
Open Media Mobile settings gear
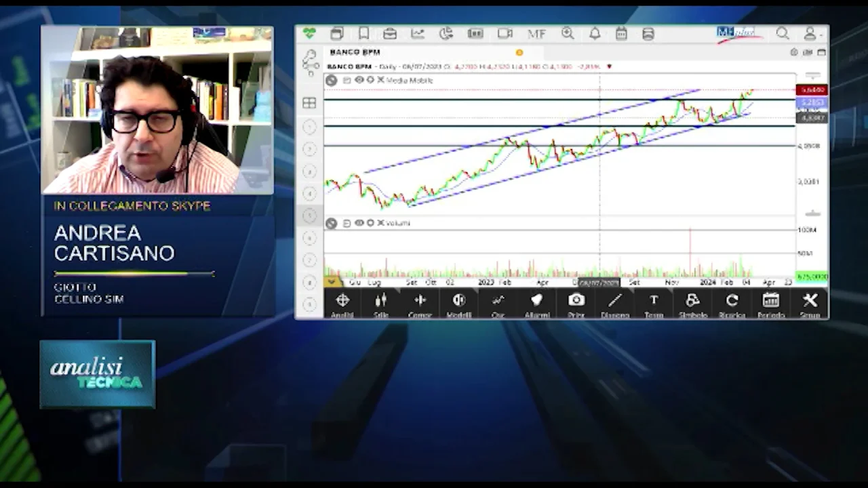pos(370,80)
